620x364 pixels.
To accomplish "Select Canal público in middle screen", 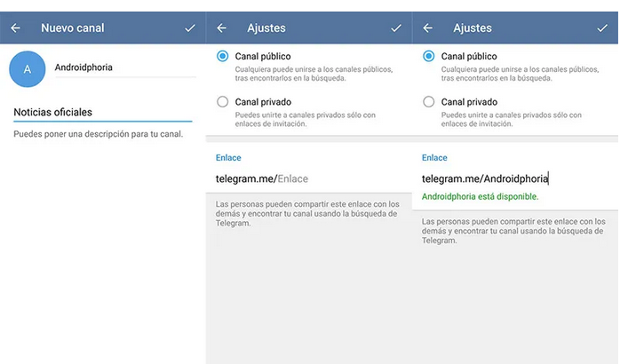I will pyautogui.click(x=223, y=56).
